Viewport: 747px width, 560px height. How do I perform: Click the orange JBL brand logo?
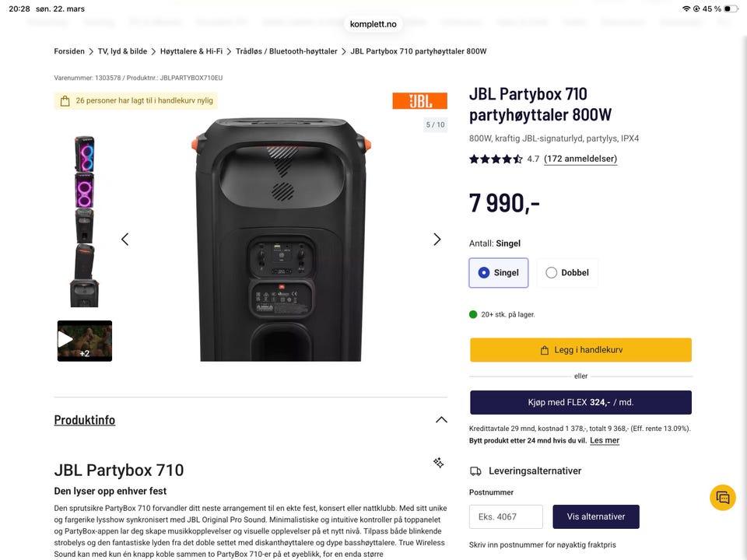(x=419, y=101)
